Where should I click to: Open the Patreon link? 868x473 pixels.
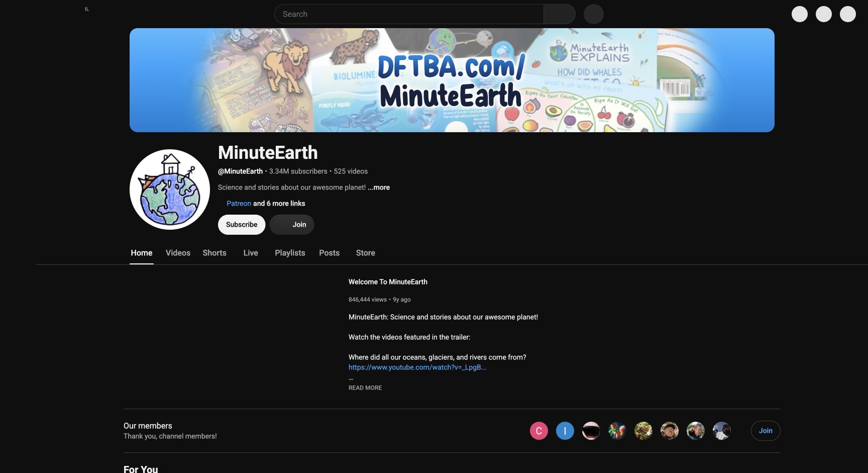coord(239,204)
